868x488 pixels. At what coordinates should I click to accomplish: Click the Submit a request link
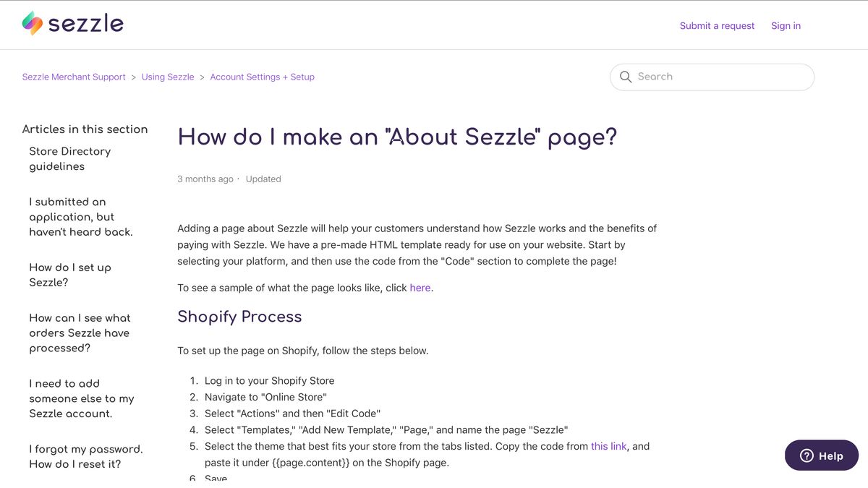[717, 26]
